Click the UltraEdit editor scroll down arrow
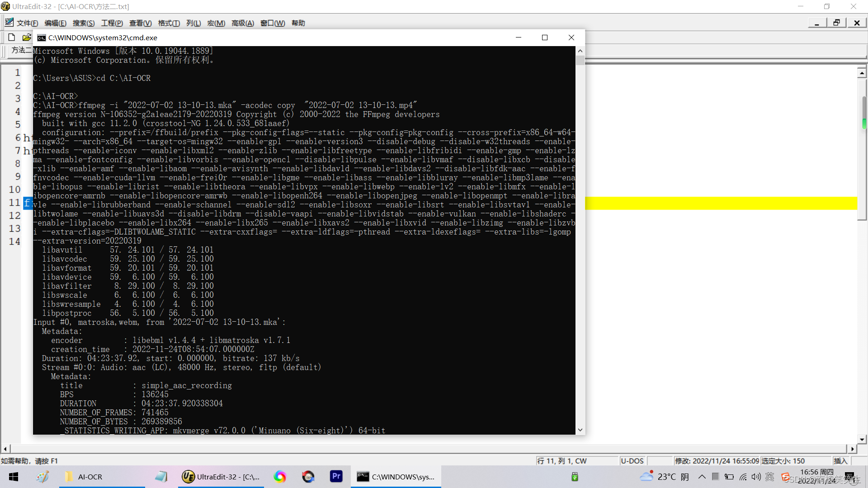868x488 pixels. coord(862,439)
